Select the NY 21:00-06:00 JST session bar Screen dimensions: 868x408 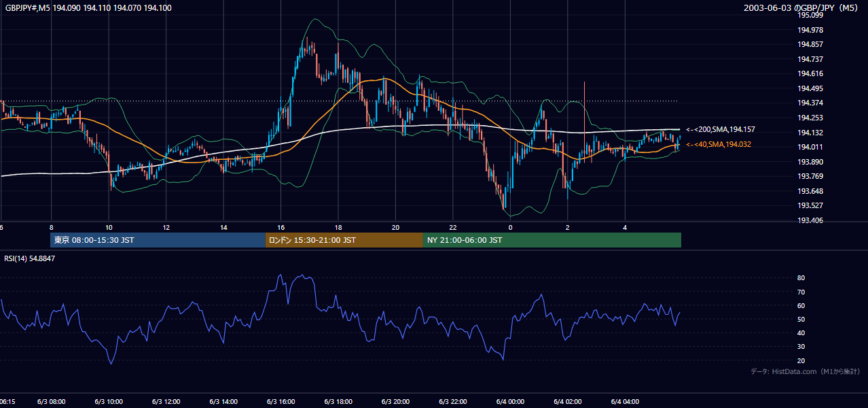pos(552,240)
